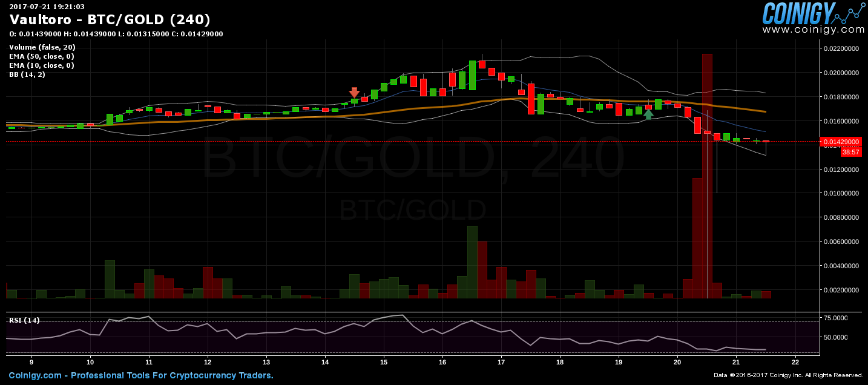Click the red down arrow sell marker

[355, 93]
